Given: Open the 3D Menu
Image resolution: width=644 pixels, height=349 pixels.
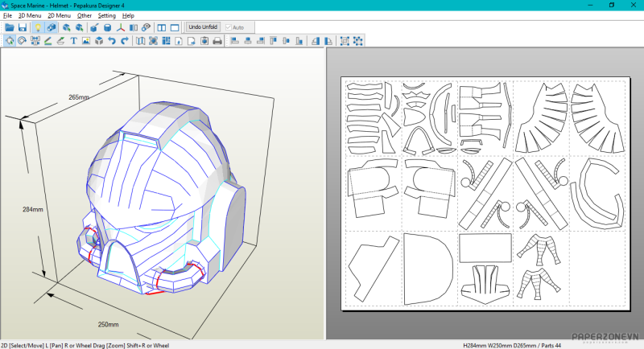Looking at the screenshot, I should coord(30,15).
